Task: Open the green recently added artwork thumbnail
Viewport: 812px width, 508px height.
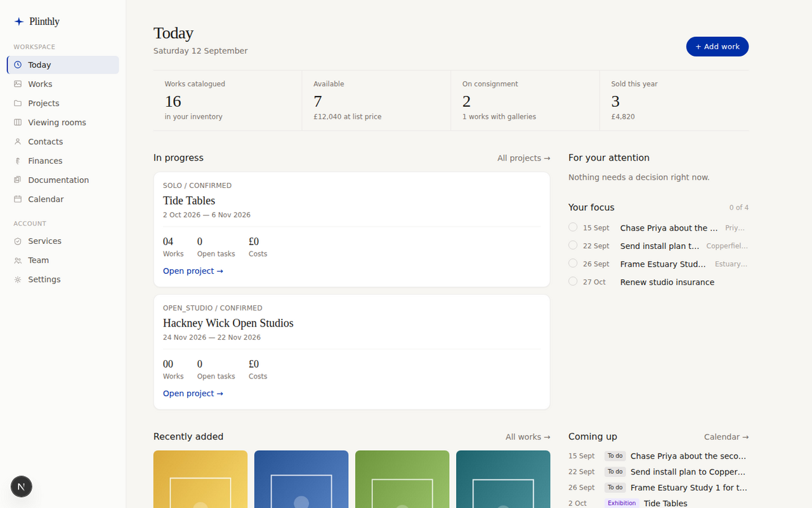Action: (402, 479)
